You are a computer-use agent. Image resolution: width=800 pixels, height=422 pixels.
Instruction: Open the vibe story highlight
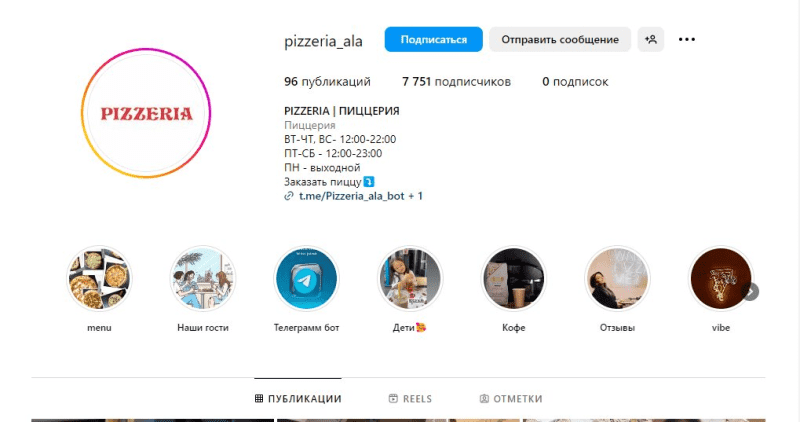pyautogui.click(x=720, y=279)
